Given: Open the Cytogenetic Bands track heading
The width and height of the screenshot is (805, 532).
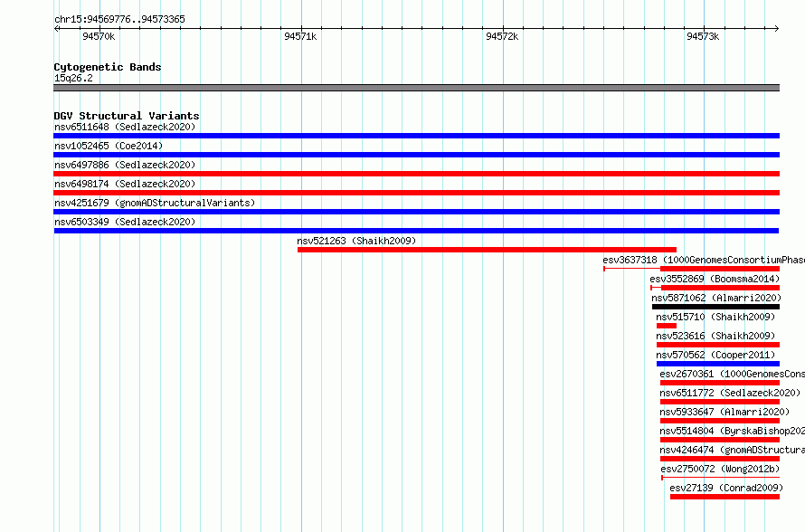Looking at the screenshot, I should [108, 67].
